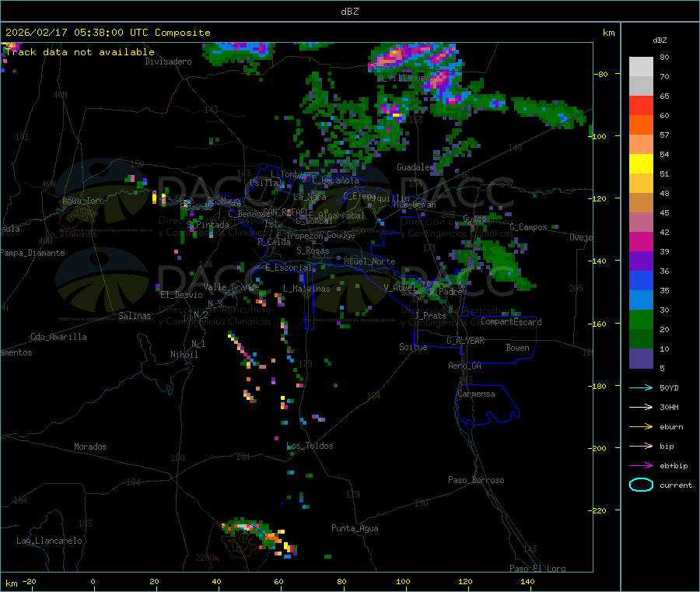Click the dBZ title at top

pos(349,11)
